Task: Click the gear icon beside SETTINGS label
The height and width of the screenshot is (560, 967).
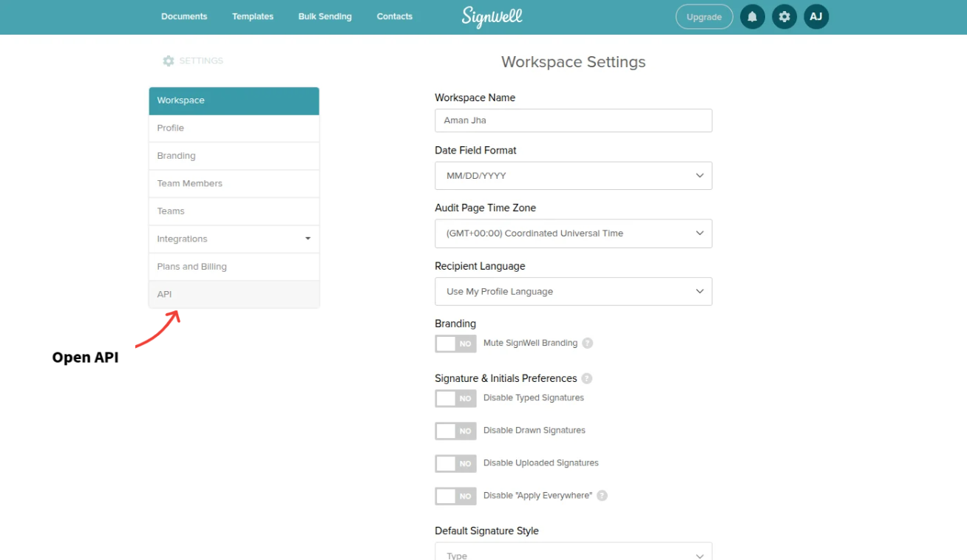Action: point(169,61)
